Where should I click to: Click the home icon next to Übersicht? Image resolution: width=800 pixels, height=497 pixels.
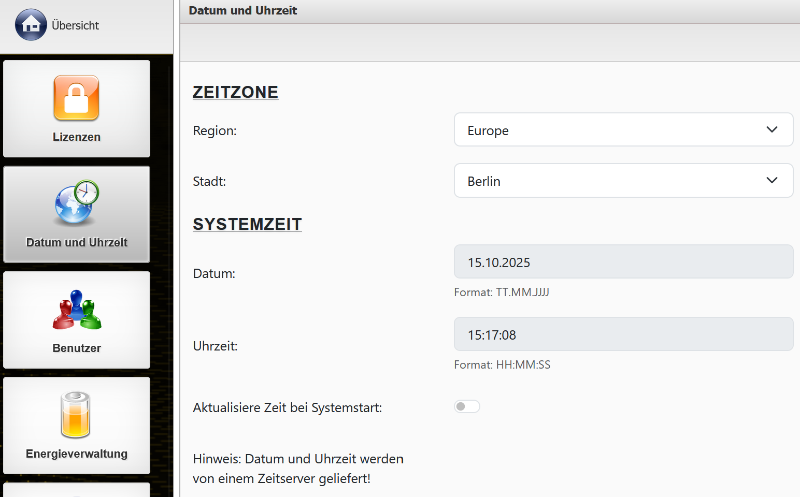point(30,25)
